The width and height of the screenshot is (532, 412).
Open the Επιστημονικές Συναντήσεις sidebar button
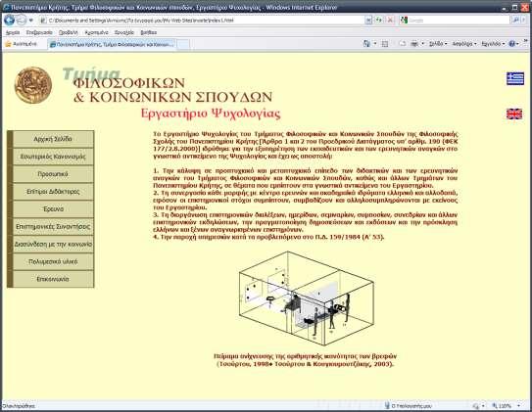[x=53, y=227]
